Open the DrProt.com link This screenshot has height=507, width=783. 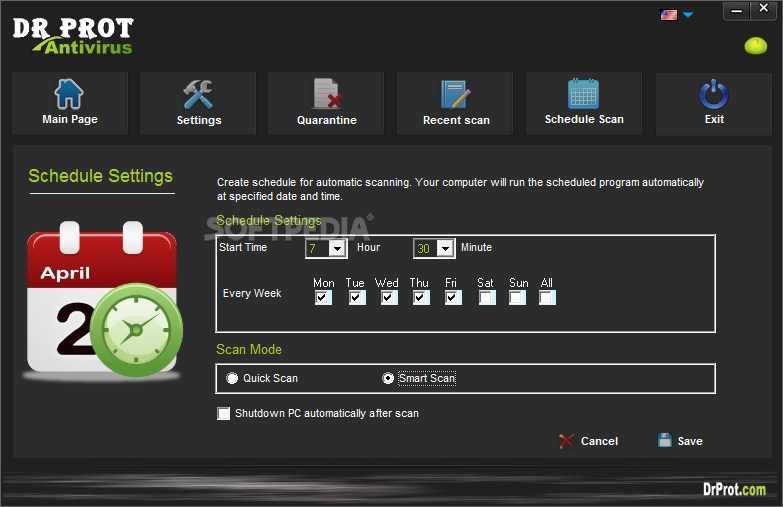pyautogui.click(x=734, y=489)
